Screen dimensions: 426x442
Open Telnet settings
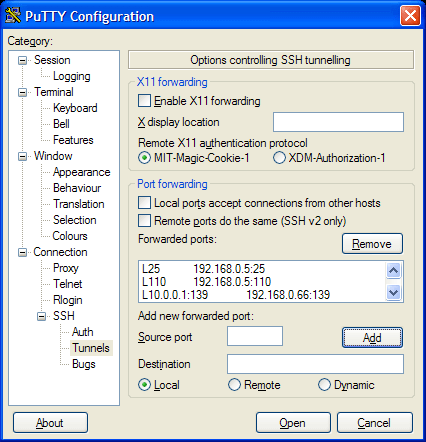pyautogui.click(x=68, y=284)
